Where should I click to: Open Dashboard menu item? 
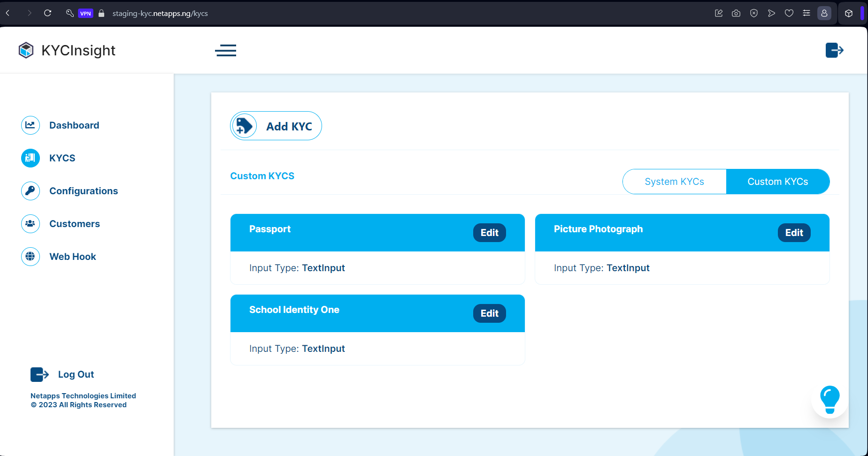(74, 125)
